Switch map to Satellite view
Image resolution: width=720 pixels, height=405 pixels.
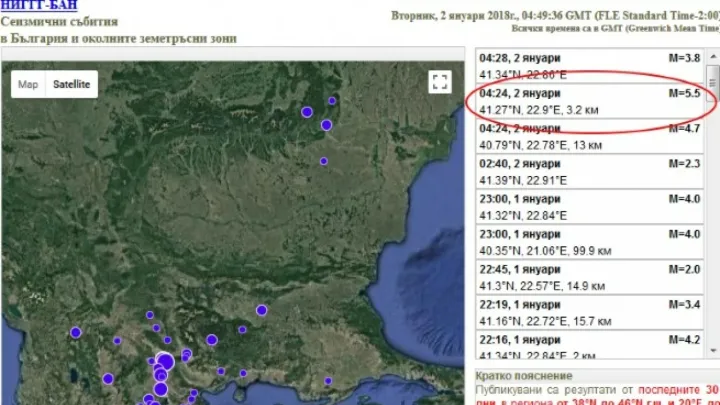(71, 85)
